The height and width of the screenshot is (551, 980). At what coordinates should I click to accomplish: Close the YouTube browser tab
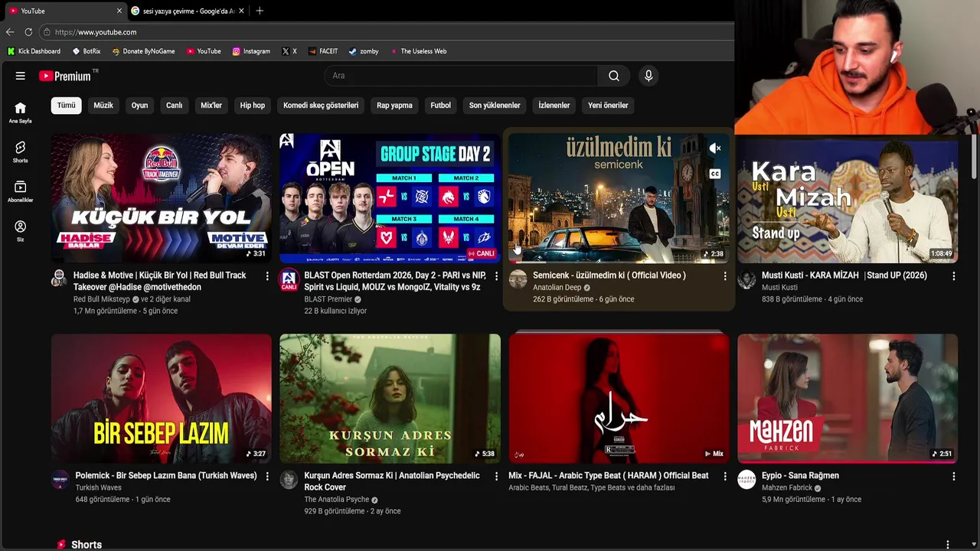point(119,11)
